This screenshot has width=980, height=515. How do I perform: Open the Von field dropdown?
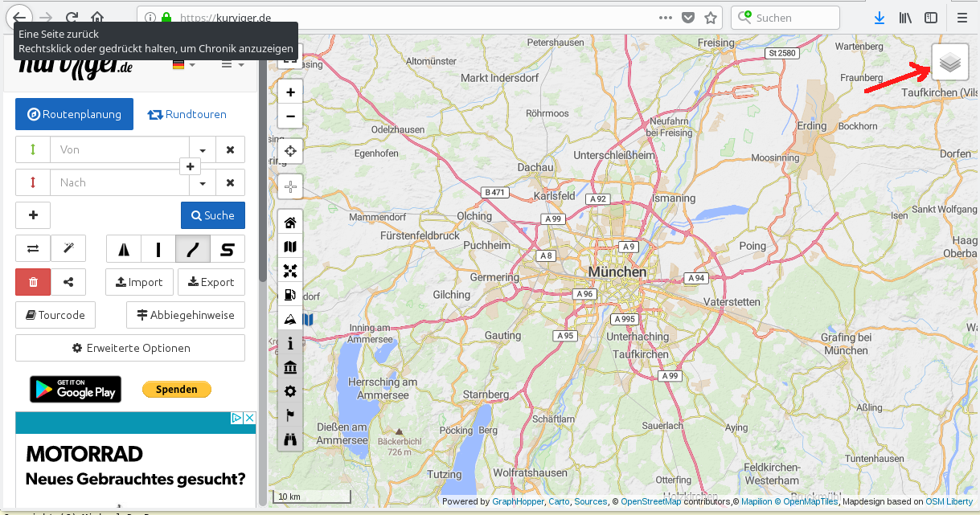[x=203, y=149]
